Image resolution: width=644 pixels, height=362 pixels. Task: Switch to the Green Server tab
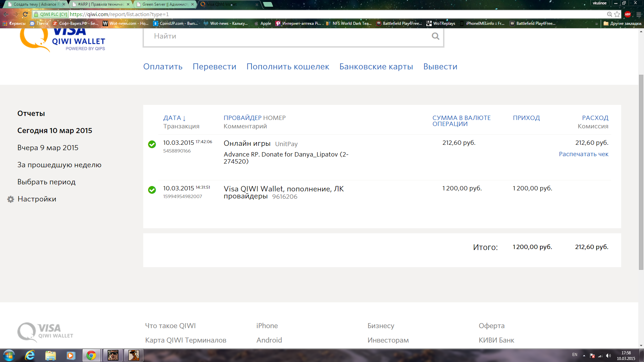[164, 4]
